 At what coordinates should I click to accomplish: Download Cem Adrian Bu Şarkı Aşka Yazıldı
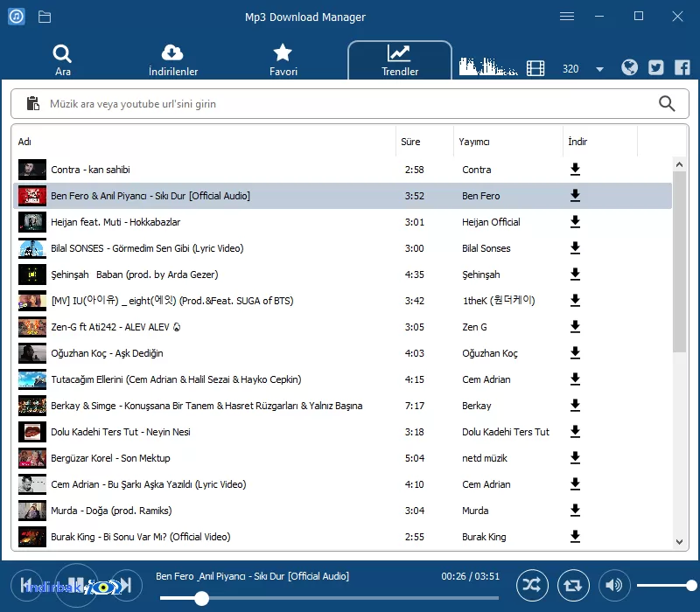[x=576, y=484]
